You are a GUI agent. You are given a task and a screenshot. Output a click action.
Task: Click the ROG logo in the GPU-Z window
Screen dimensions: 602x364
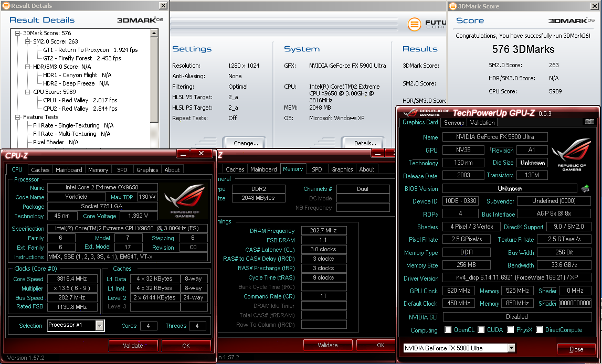(572, 154)
